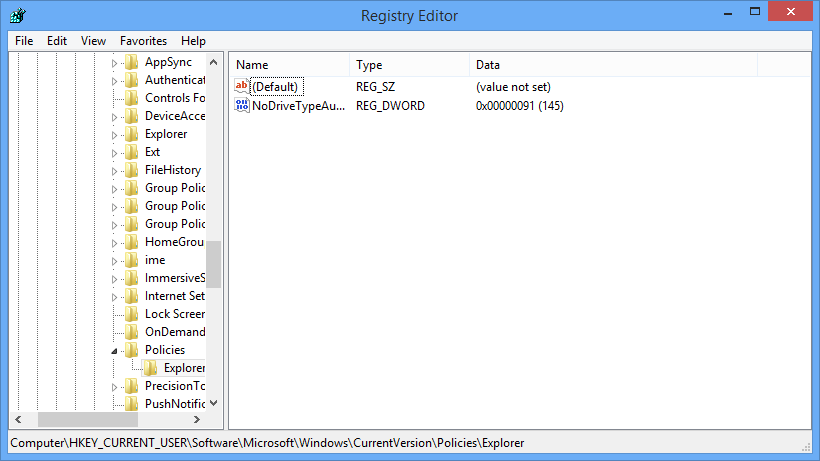Click the HomeGrou folder icon
820x461 pixels.
point(132,242)
